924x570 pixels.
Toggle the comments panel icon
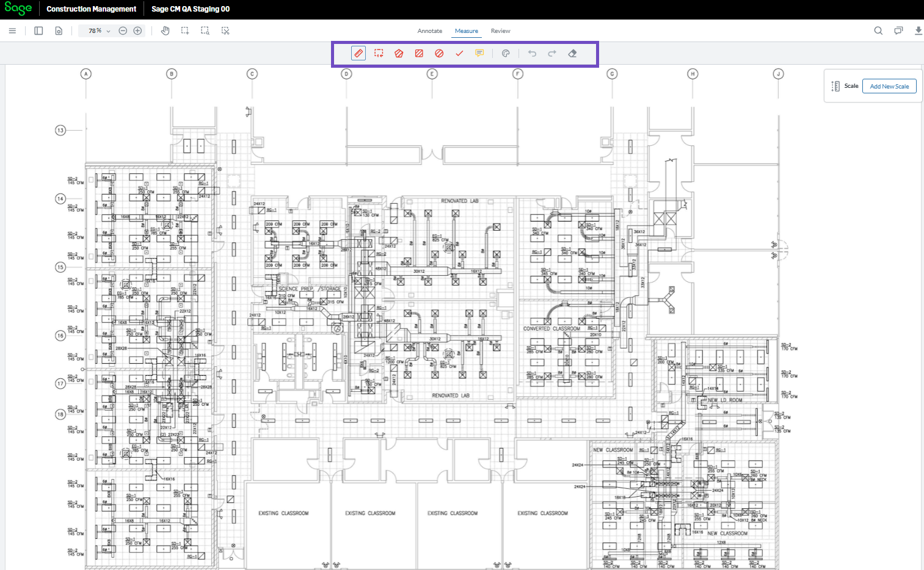click(x=898, y=31)
